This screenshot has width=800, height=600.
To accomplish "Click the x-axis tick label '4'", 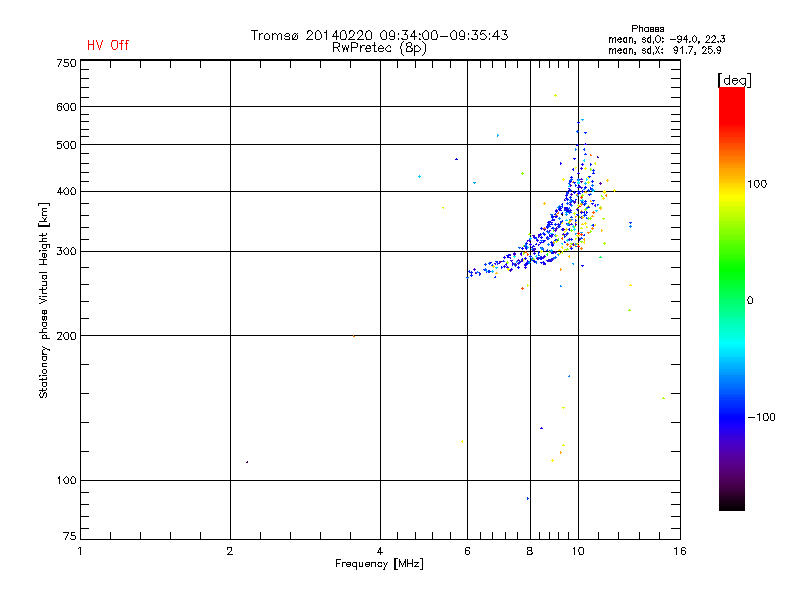I will [x=380, y=551].
